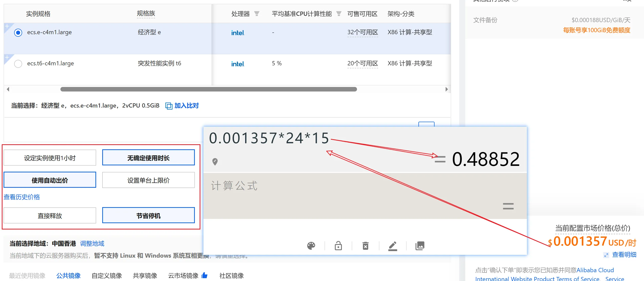
Task: Switch to the 自定义镜像 tab
Action: coord(107,276)
